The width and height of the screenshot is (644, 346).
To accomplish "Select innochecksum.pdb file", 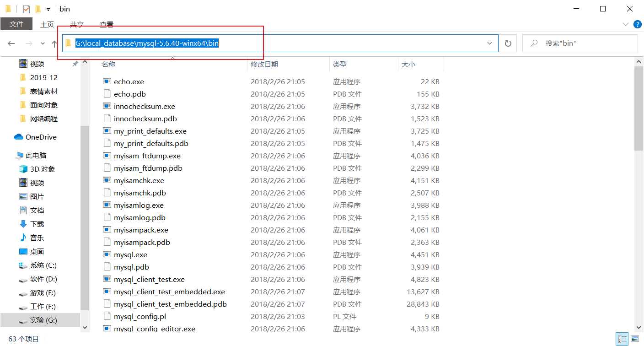I will point(145,119).
